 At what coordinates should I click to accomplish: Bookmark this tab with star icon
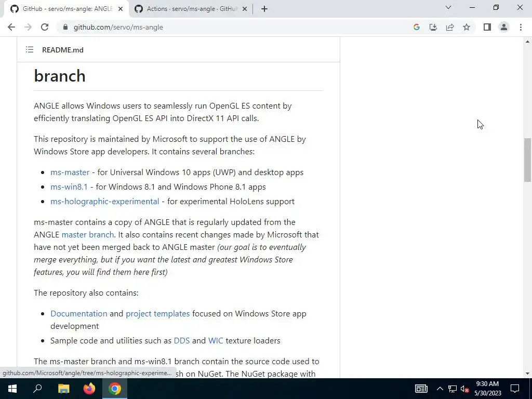pos(467,27)
